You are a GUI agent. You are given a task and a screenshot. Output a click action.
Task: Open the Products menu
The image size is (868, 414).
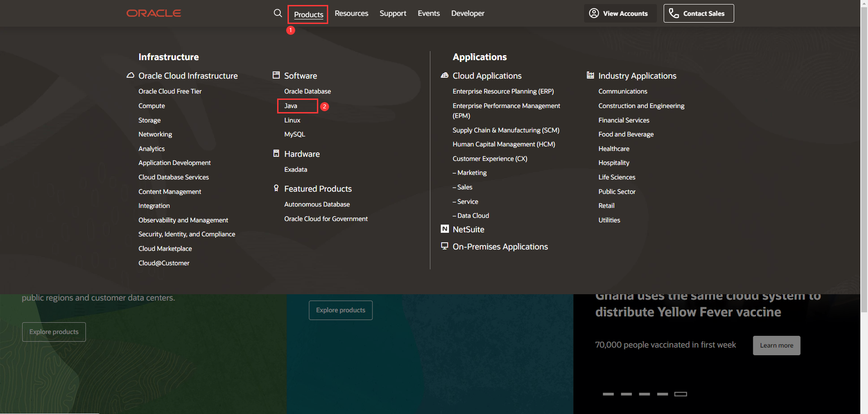pos(309,14)
